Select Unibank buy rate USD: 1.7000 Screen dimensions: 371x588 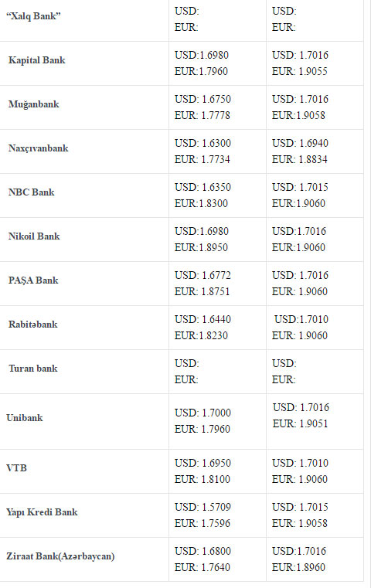point(203,413)
